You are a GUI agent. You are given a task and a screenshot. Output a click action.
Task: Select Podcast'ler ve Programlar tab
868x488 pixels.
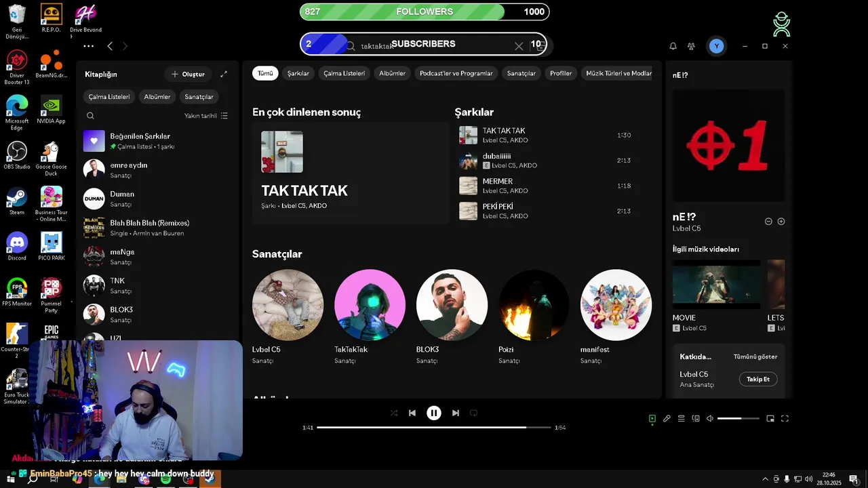(x=456, y=73)
